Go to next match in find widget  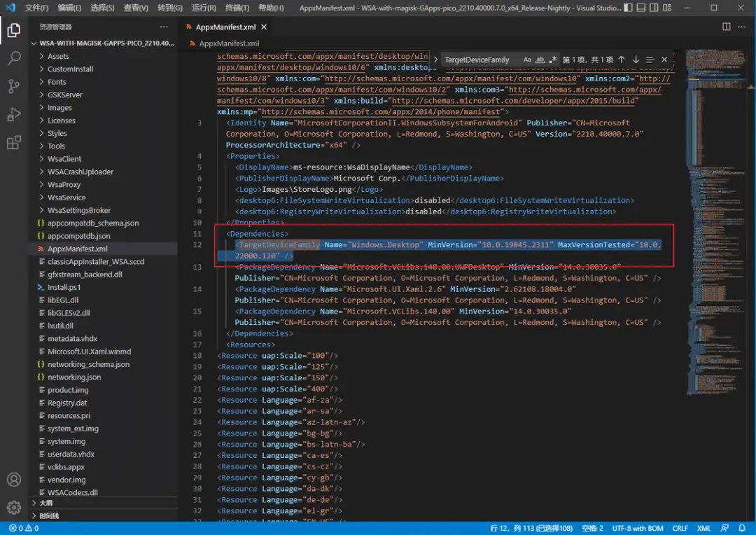point(636,60)
